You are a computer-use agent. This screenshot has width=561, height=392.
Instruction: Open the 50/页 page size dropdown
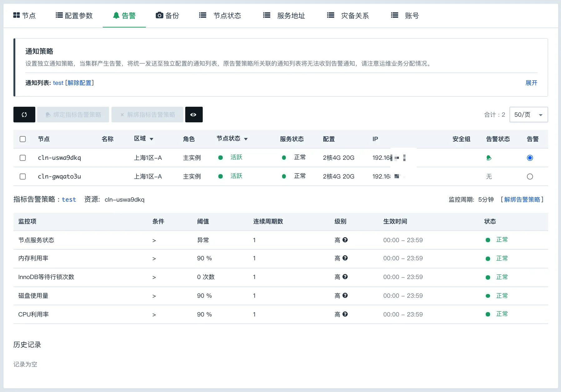528,115
